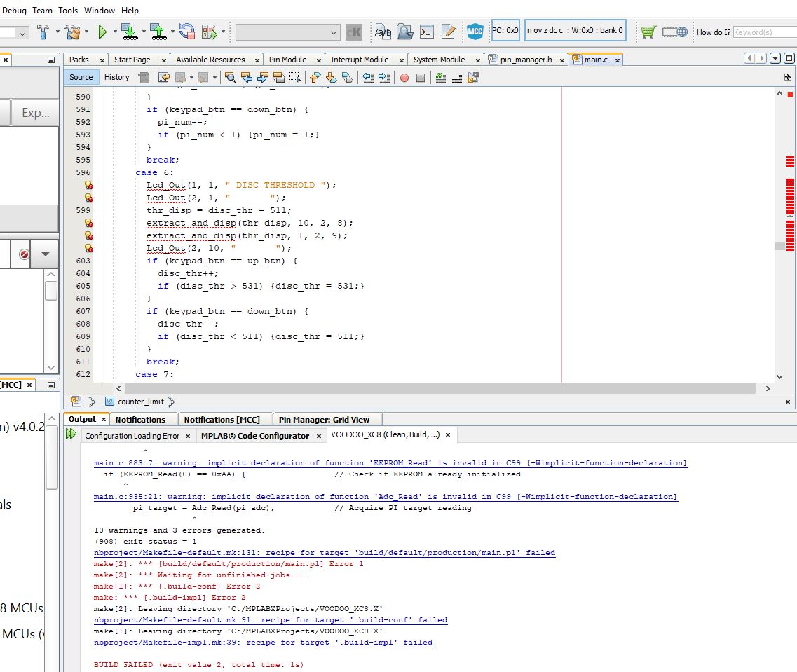Viewport: 797px width, 672px height.
Task: Expand the Run project dropdown arrow
Action: [x=114, y=32]
